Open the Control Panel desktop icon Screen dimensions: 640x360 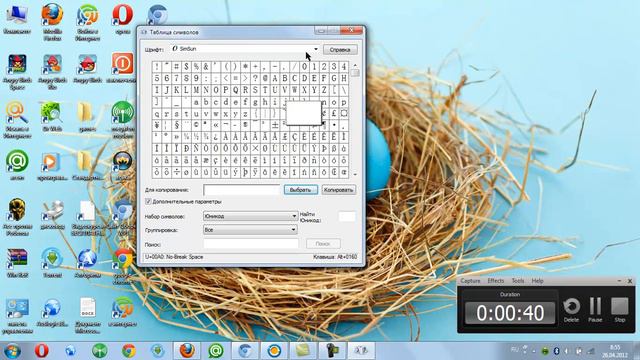[x=17, y=315]
